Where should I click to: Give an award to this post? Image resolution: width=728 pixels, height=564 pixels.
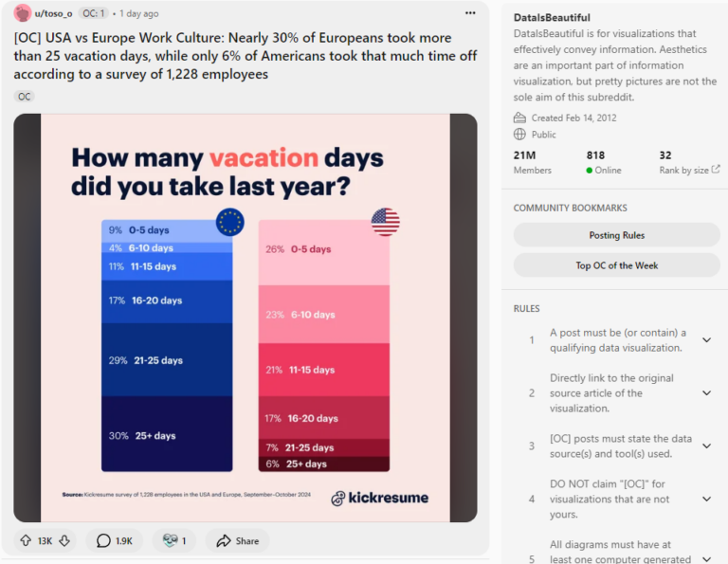(x=173, y=540)
